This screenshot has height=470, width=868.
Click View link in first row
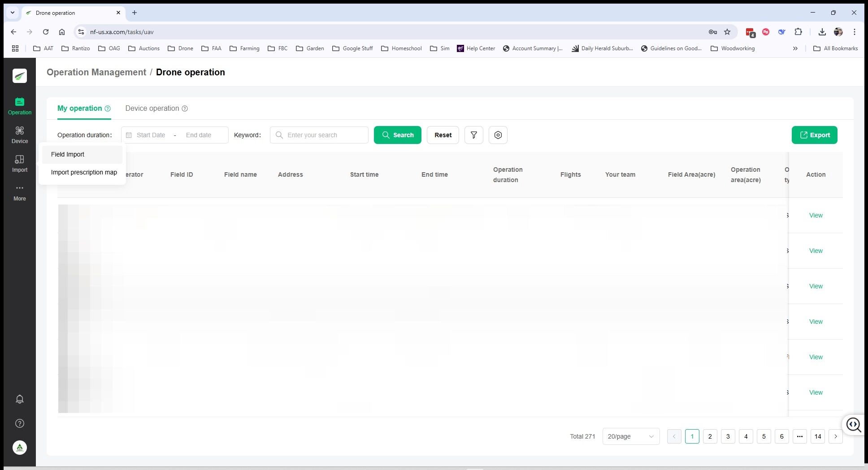(816, 215)
